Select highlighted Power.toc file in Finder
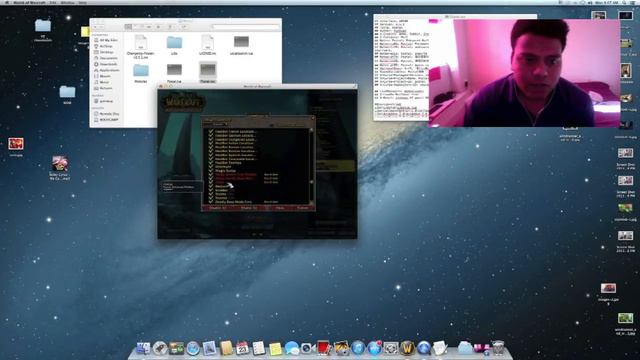Viewport: 640px width, 360px height. coord(208,73)
